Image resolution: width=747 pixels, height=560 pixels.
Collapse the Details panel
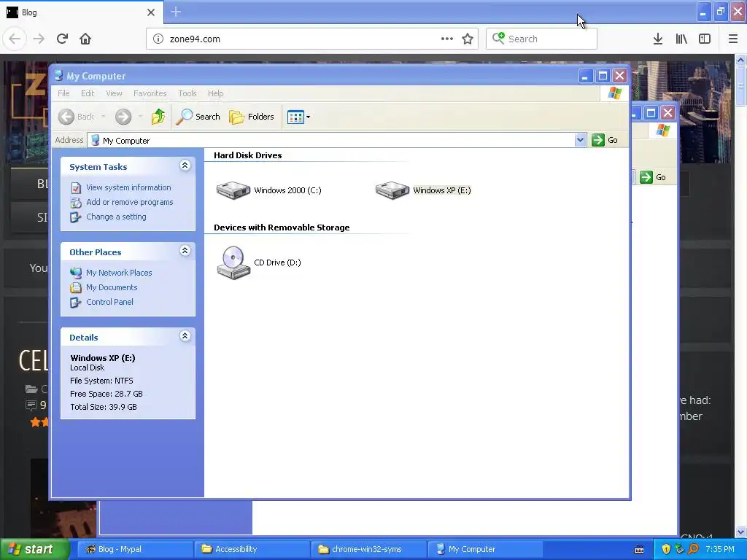[185, 336]
